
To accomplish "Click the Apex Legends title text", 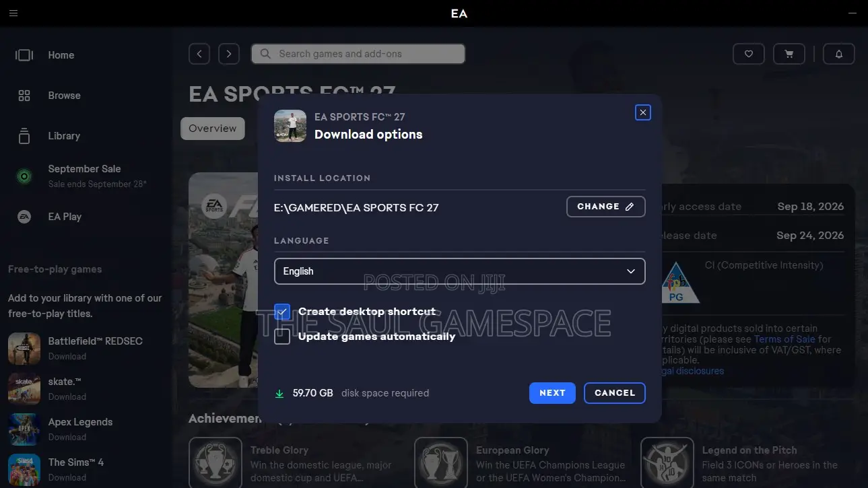I will point(81,422).
